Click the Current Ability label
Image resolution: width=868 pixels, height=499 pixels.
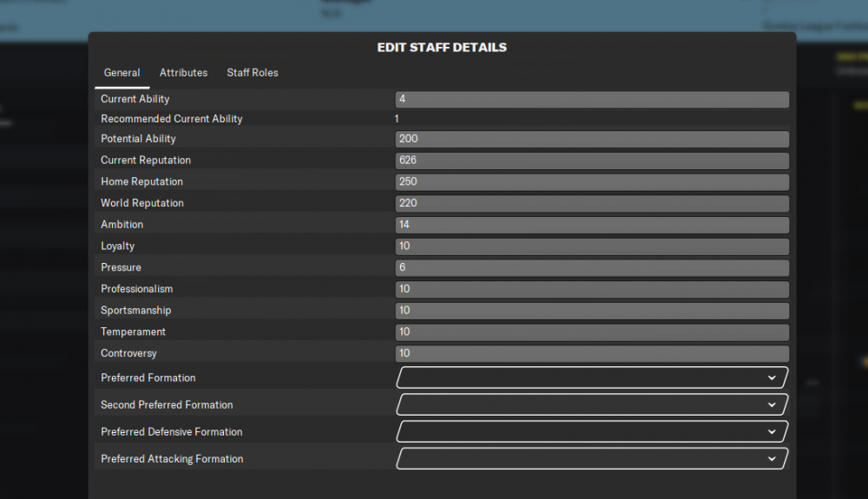point(135,99)
